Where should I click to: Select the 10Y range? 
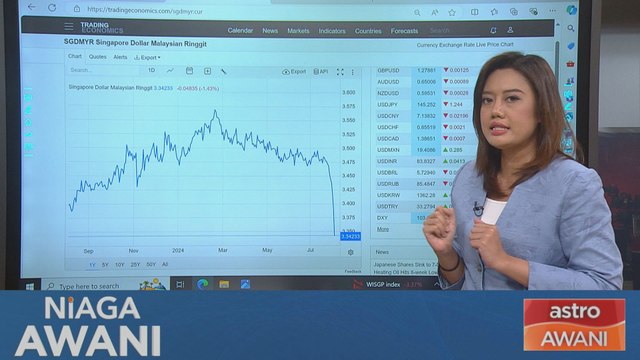[120, 265]
